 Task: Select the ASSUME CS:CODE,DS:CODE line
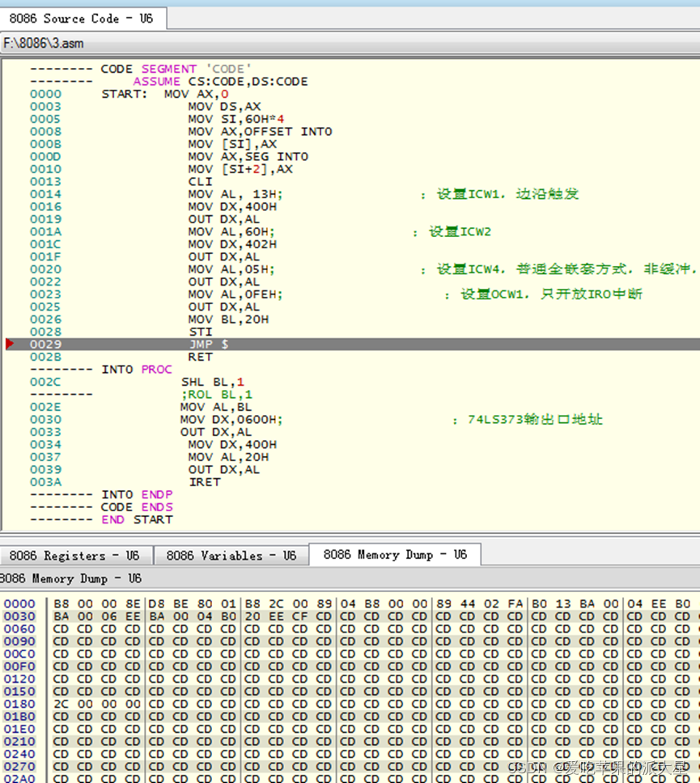click(x=220, y=82)
